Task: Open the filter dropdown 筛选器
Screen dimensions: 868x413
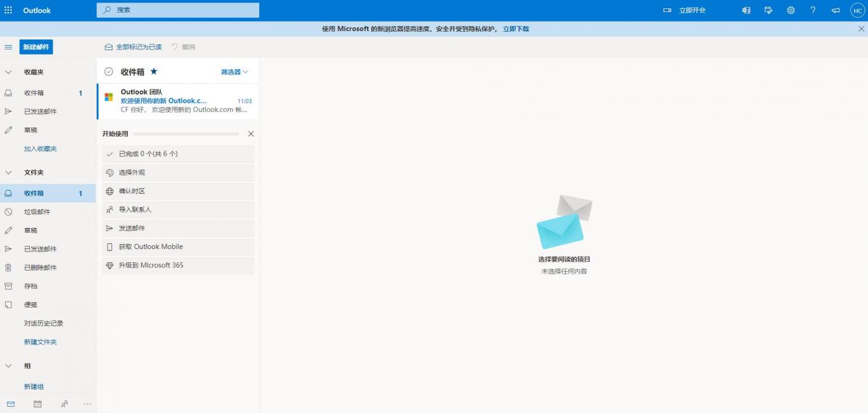Action: click(234, 72)
